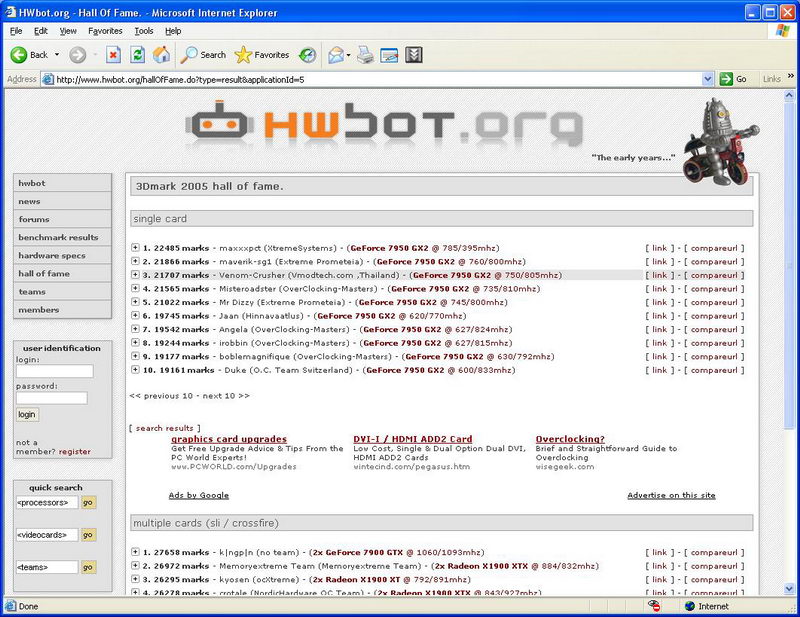Click the Internet zone globe icon
The image size is (800, 617).
tap(690, 606)
